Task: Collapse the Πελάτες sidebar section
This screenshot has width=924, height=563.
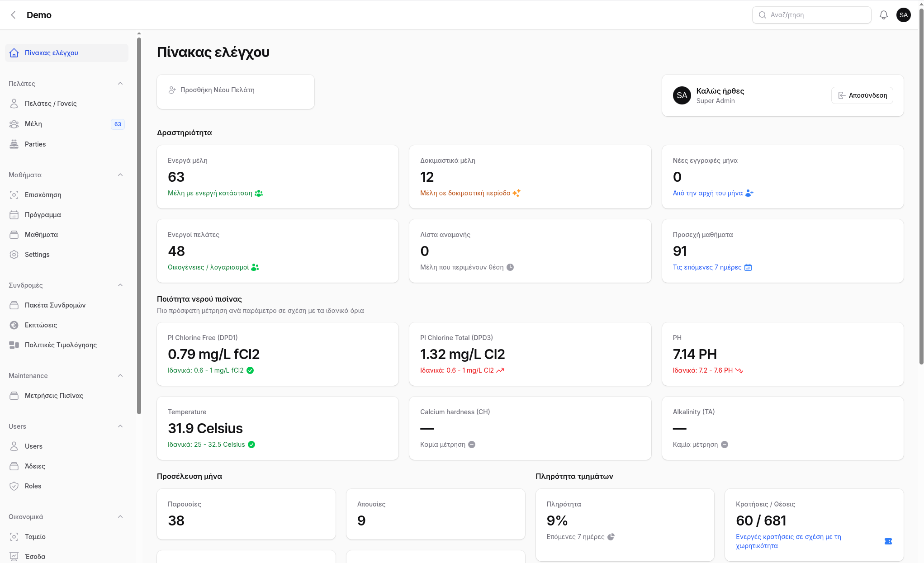Action: 120,84
